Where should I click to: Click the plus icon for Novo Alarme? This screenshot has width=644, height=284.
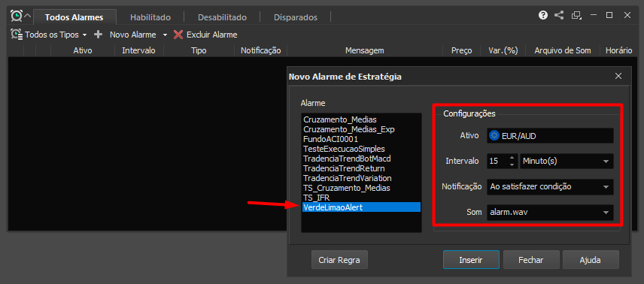98,35
